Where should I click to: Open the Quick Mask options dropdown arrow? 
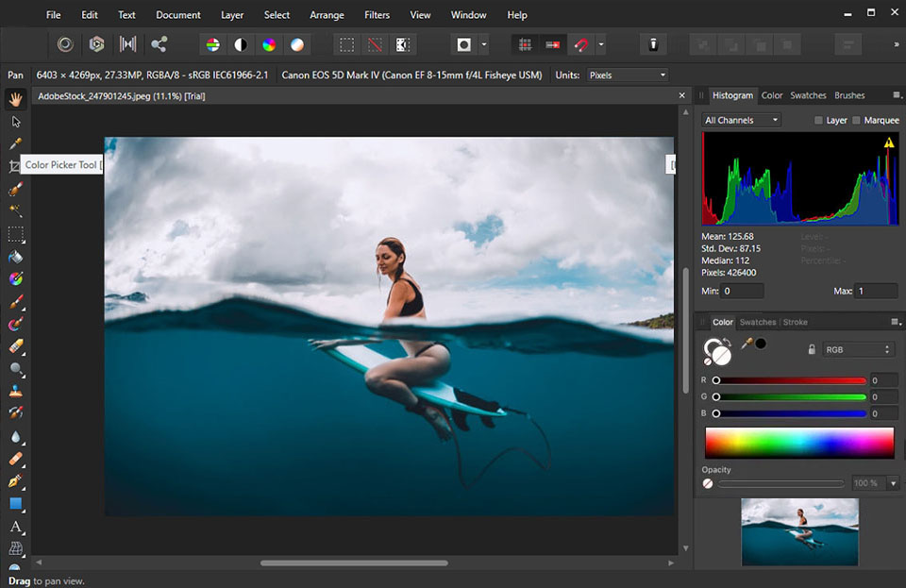pos(484,45)
